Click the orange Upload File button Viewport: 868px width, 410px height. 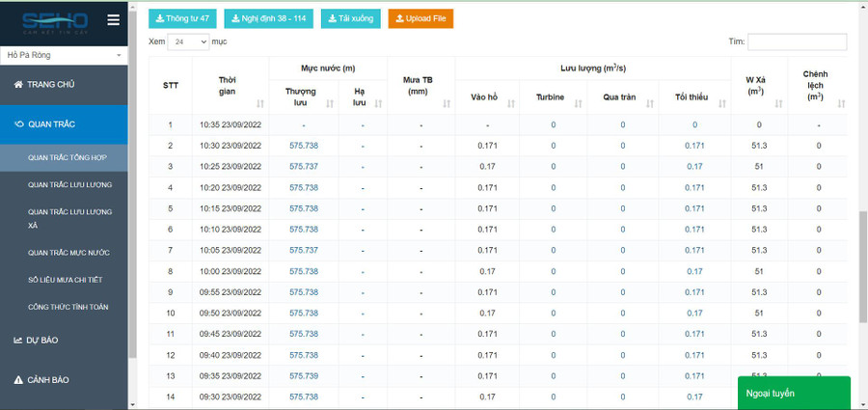420,18
